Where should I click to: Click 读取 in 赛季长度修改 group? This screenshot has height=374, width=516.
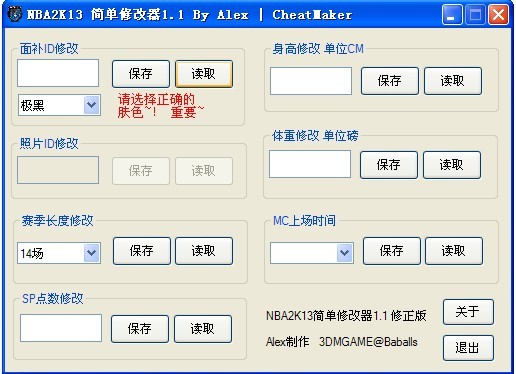coord(204,251)
